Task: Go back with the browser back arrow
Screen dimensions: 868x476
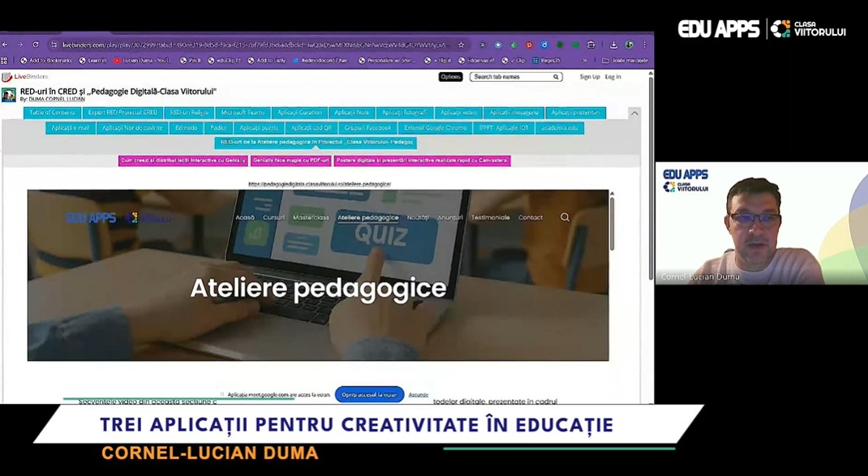Action: tap(5, 45)
